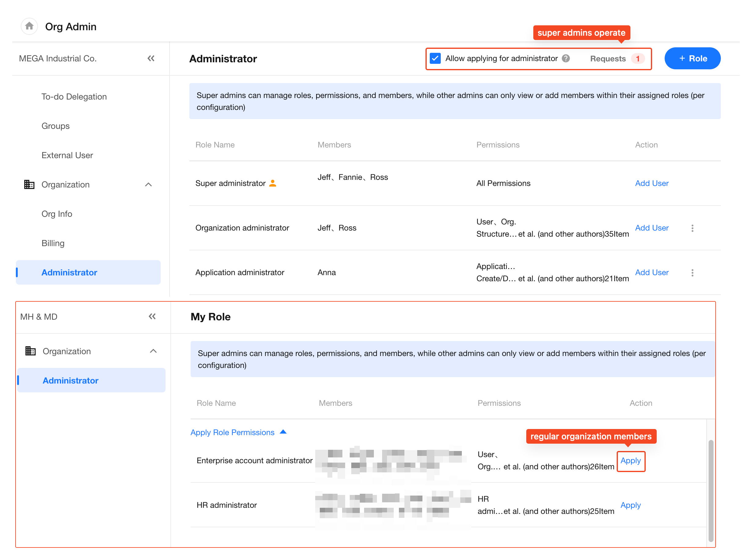Image resolution: width=752 pixels, height=560 pixels.
Task: Add User to Super administrator role
Action: point(651,184)
